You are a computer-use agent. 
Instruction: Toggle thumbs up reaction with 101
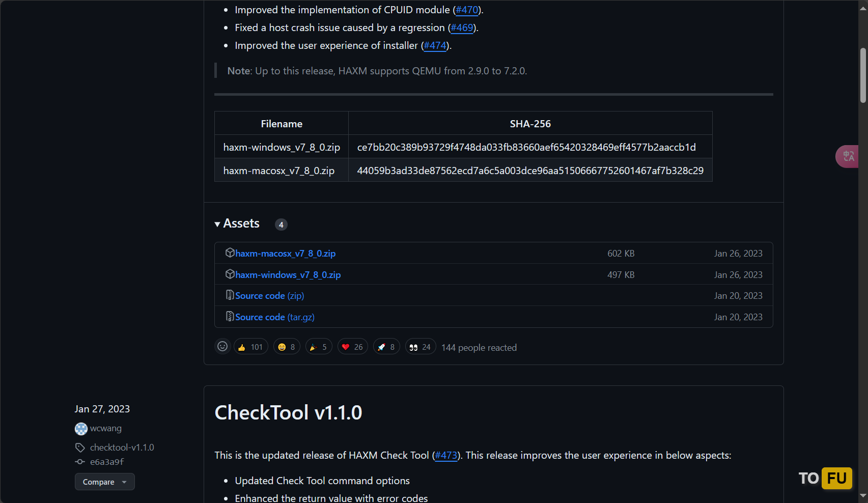[x=251, y=347]
